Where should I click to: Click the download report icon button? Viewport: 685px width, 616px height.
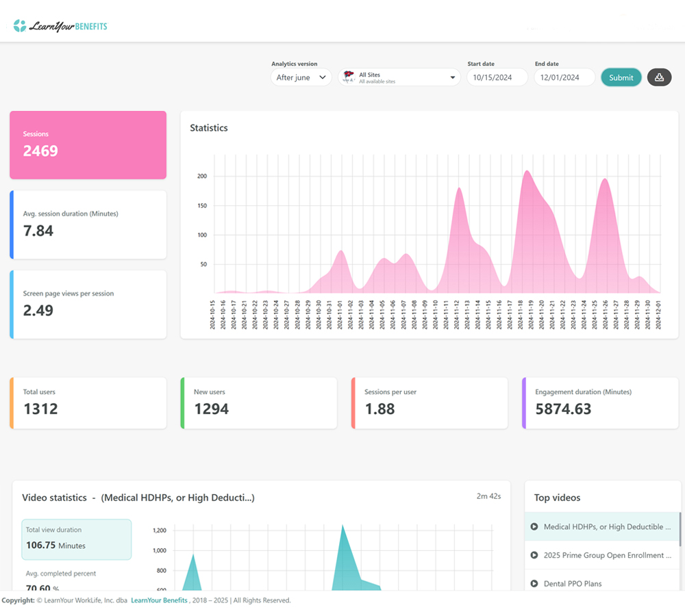tap(659, 77)
